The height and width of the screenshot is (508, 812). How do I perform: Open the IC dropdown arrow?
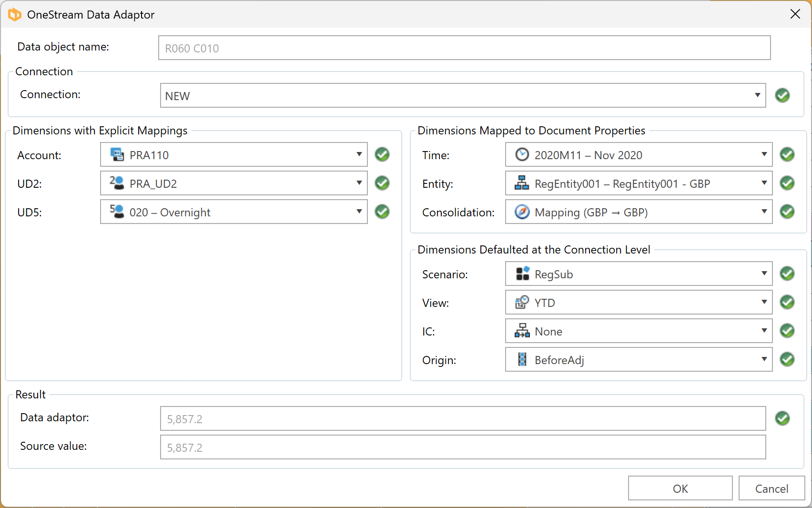(x=764, y=331)
